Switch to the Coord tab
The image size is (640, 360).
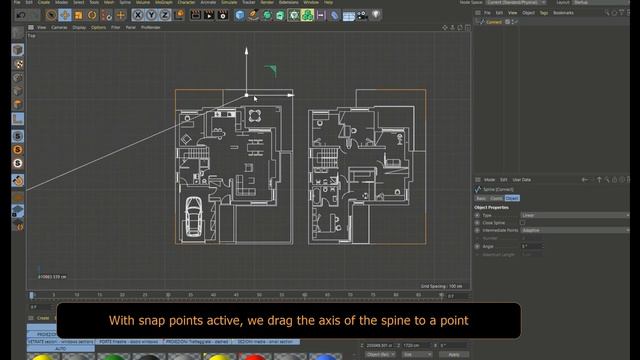point(496,198)
